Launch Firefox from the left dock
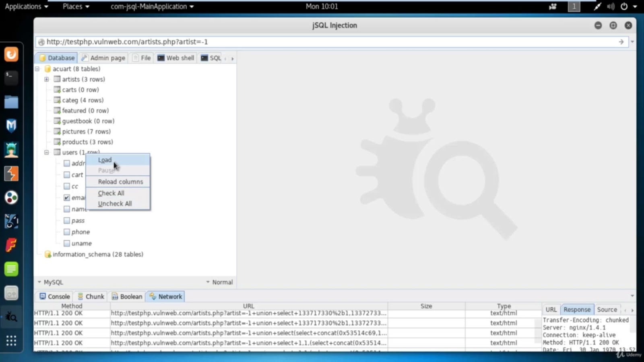This screenshot has width=644, height=362. pyautogui.click(x=11, y=53)
